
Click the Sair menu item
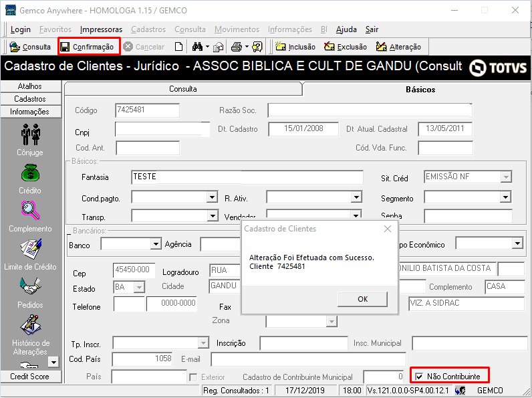(372, 29)
